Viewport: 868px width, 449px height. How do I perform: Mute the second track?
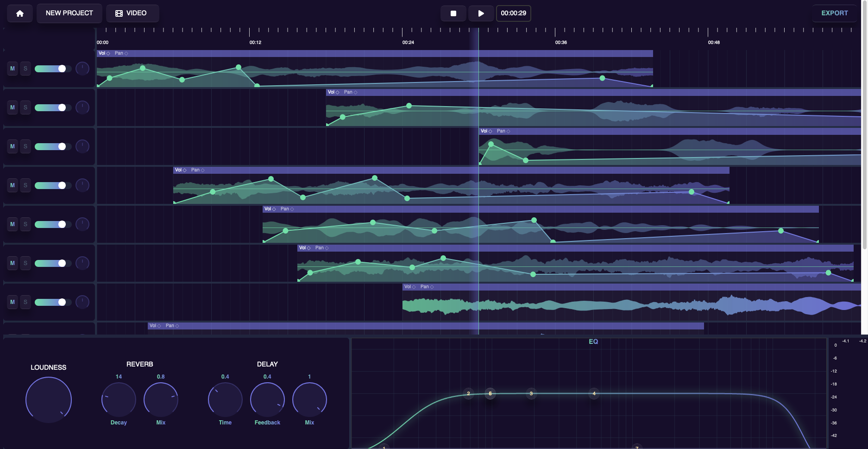(13, 108)
